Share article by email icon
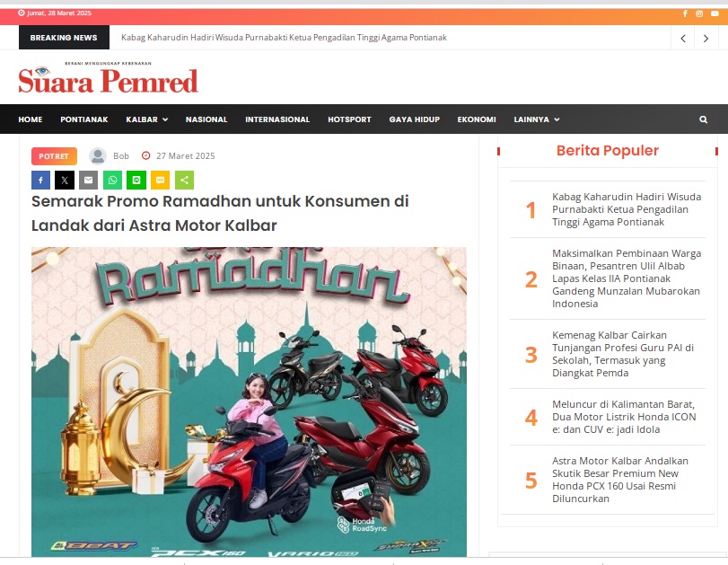Viewport: 728px width, 565px height. [88, 181]
